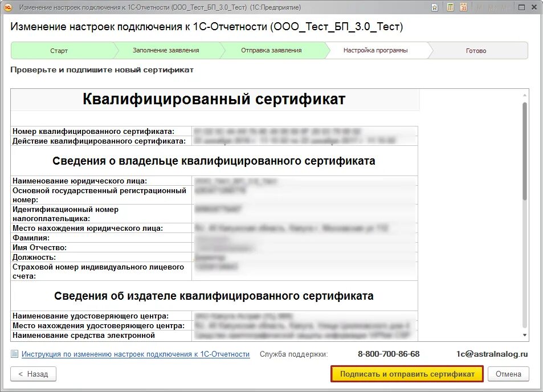
Task: Select Идентификационный номер налогоплательщика label
Action: 66,214
